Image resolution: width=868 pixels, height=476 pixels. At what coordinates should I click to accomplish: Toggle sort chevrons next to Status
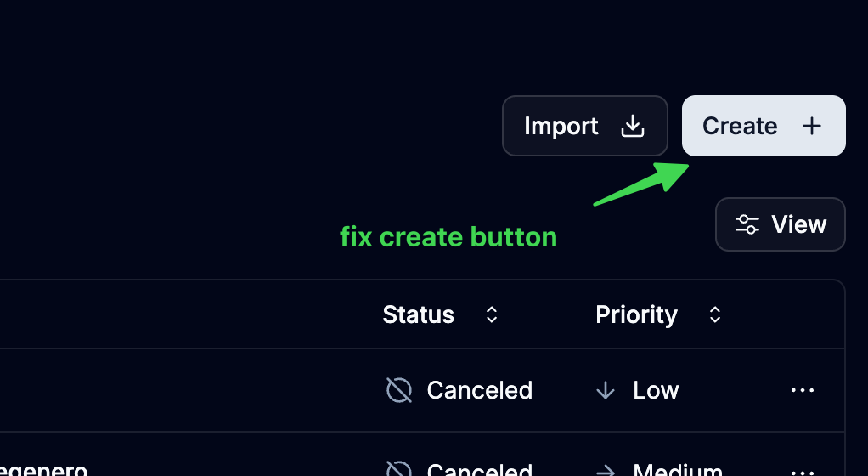(491, 314)
